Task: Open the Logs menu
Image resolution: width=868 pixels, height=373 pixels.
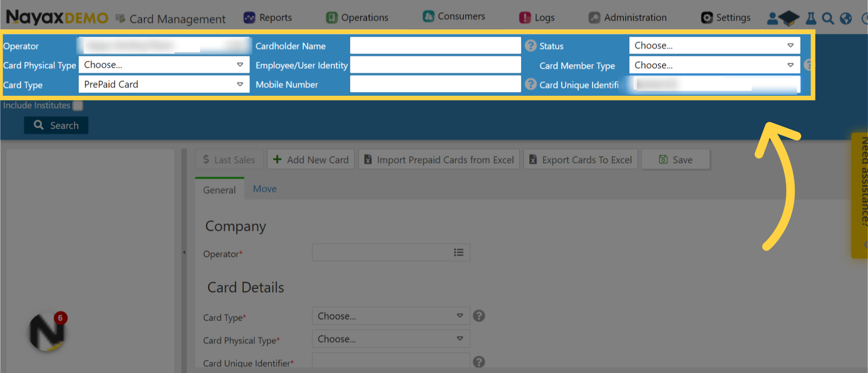Action: (x=537, y=18)
